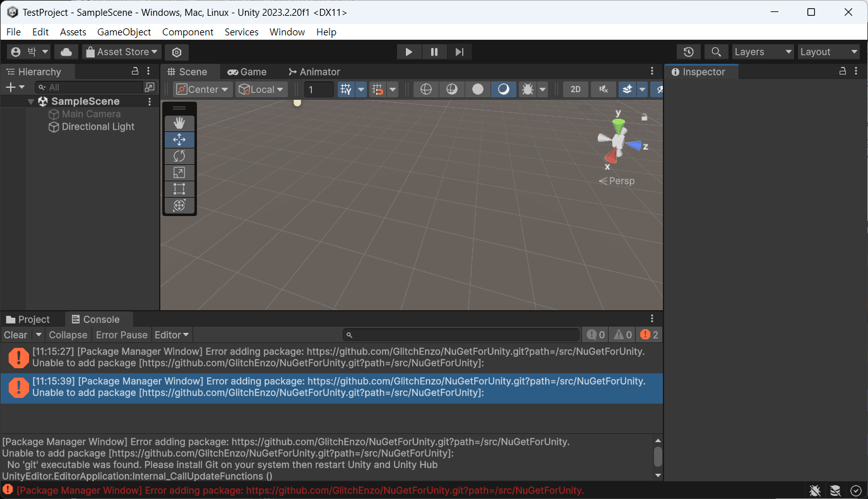Toggle Collapse in Console

(68, 335)
